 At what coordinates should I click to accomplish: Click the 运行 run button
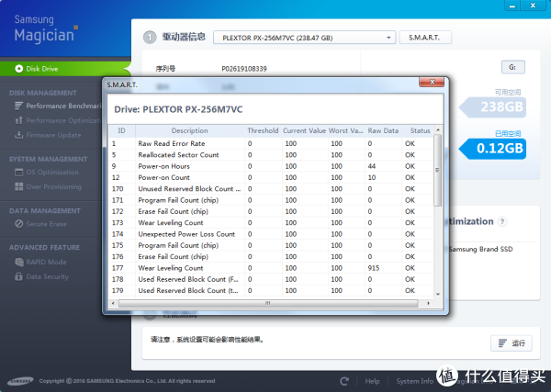coord(512,343)
